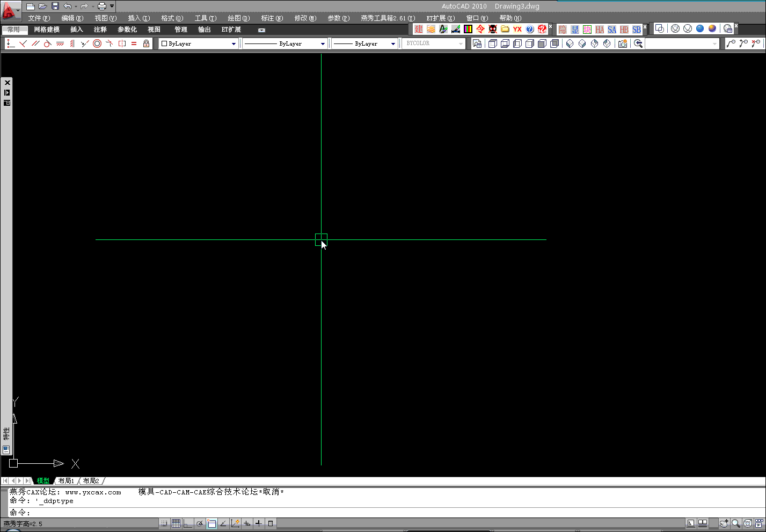Screen dimensions: 766x532
Task: Click the HA toolbar button
Action: 600,30
